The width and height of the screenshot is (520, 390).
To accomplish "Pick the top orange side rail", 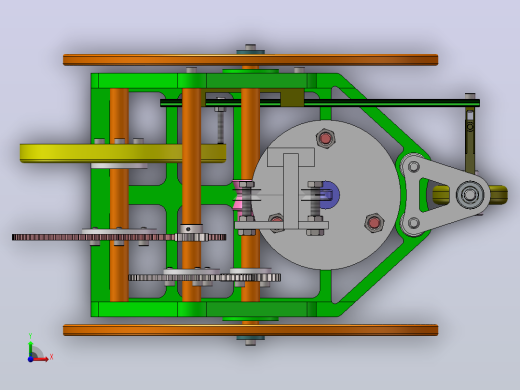I will (x=250, y=60).
